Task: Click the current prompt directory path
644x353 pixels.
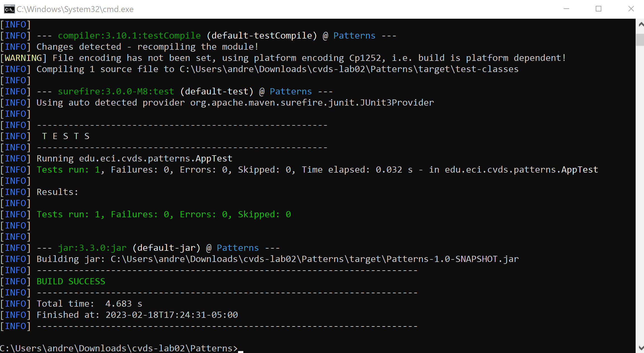Action: pos(117,348)
